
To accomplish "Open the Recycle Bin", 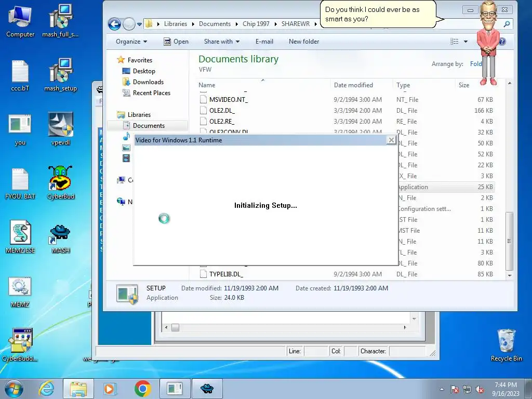I will point(506,345).
